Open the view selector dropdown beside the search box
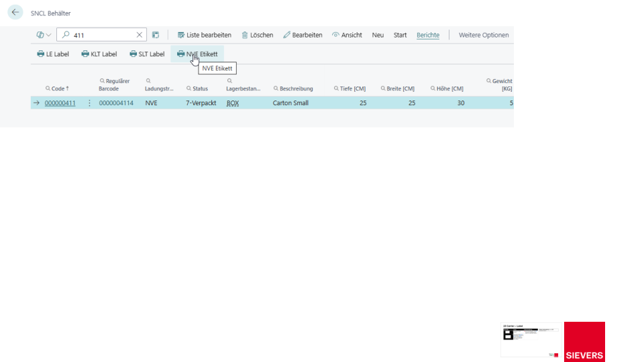644x362 pixels. tap(44, 35)
